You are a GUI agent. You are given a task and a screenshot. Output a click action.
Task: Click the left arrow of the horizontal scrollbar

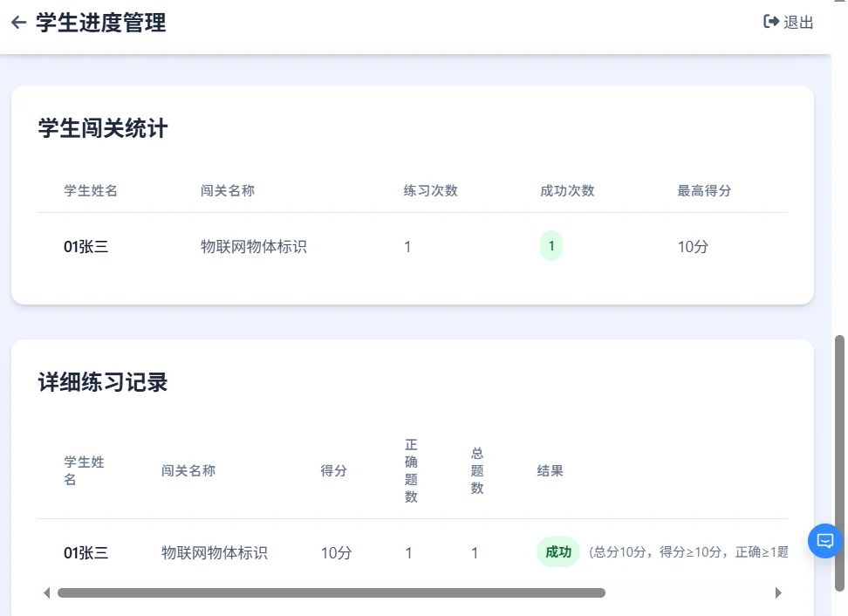pyautogui.click(x=47, y=592)
